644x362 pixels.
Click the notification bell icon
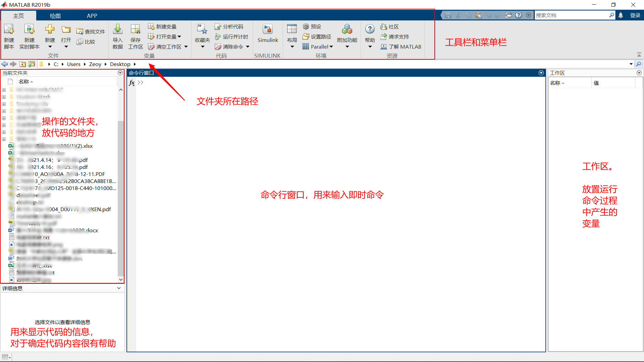tap(621, 15)
